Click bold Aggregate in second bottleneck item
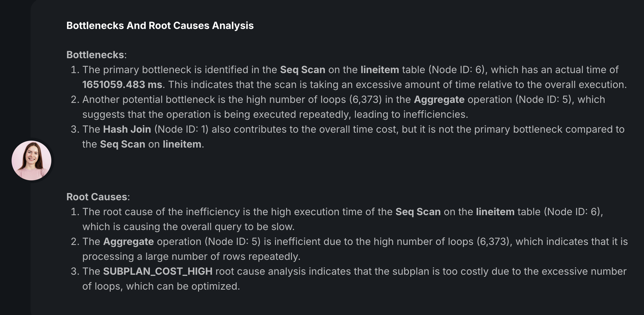This screenshot has height=315, width=644. (x=439, y=99)
